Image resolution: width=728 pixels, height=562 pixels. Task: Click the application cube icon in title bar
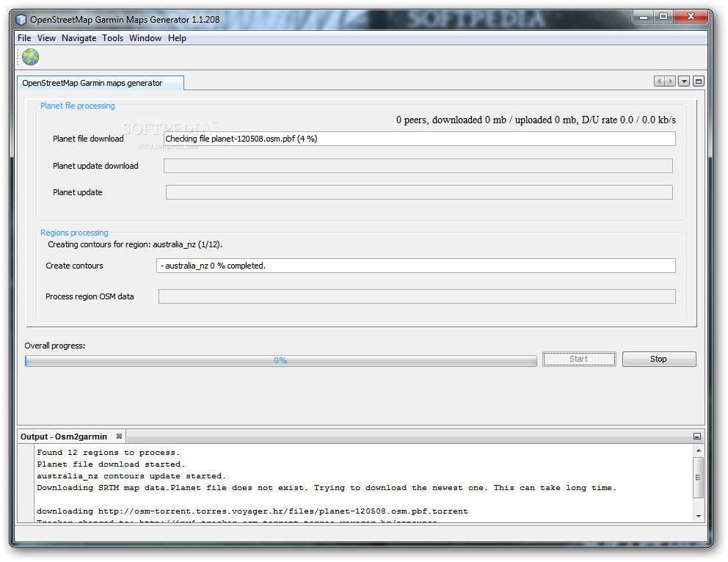tap(21, 20)
